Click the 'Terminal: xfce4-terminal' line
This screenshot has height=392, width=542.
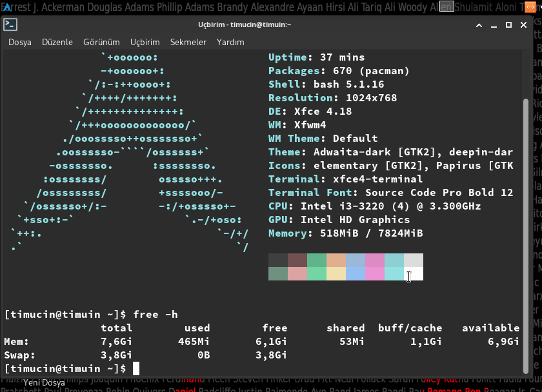click(x=345, y=179)
